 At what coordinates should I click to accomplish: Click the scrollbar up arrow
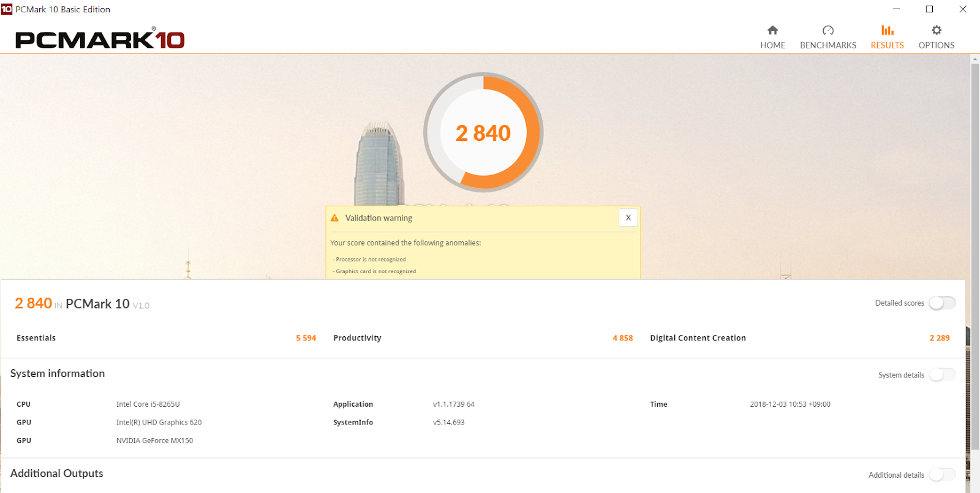click(975, 59)
